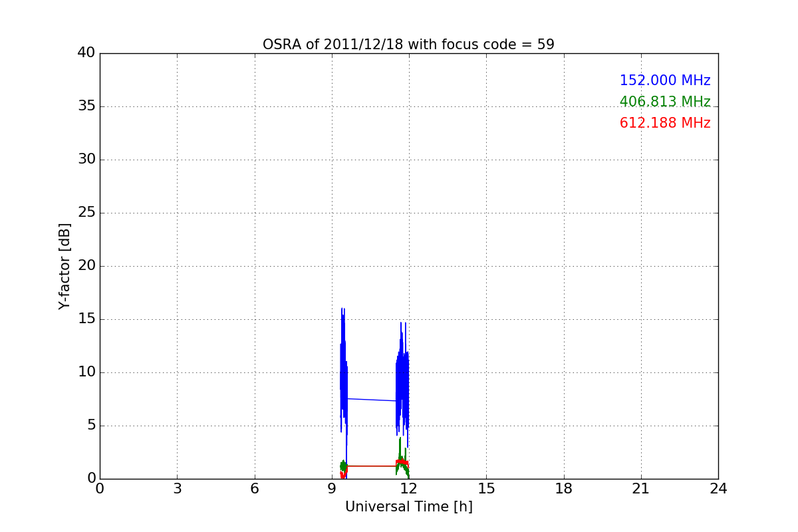This screenshot has height=532, width=798.
Task: Click the y-axis tick label '10'
Action: point(86,372)
